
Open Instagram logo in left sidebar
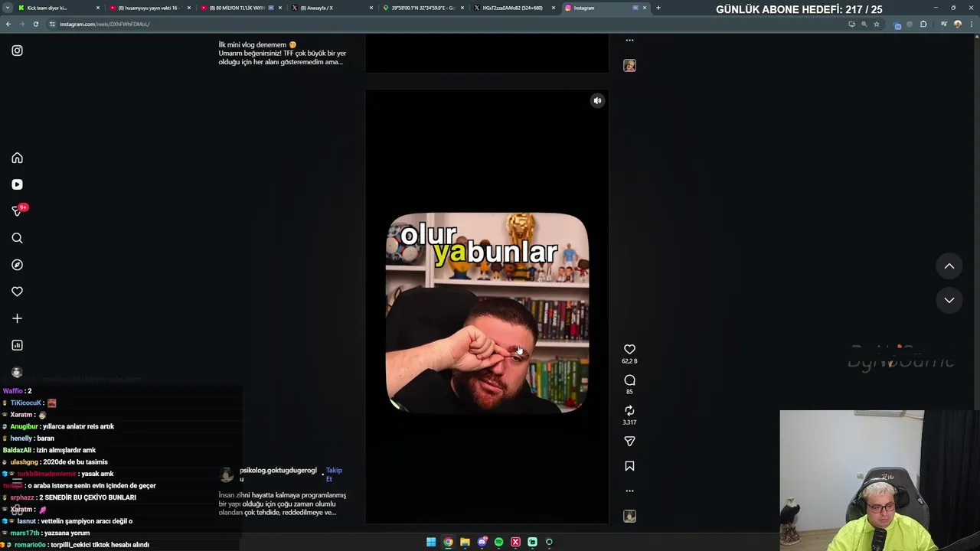coord(17,51)
